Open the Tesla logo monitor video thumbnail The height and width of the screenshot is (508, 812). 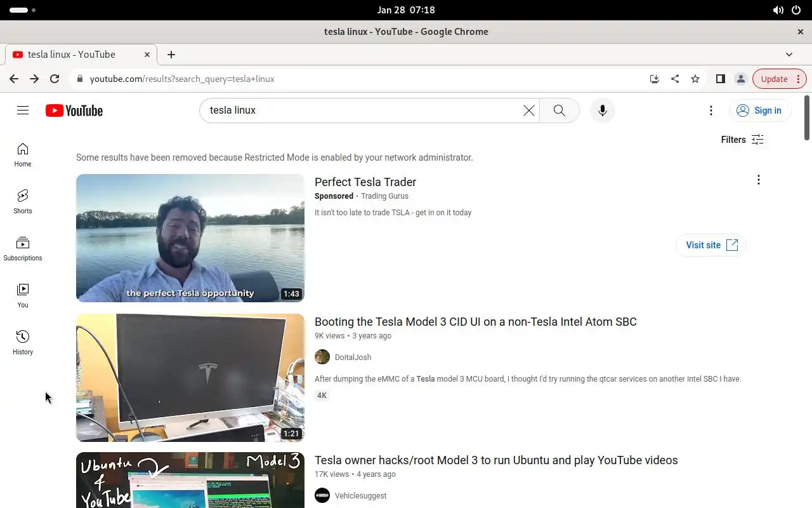tap(190, 378)
